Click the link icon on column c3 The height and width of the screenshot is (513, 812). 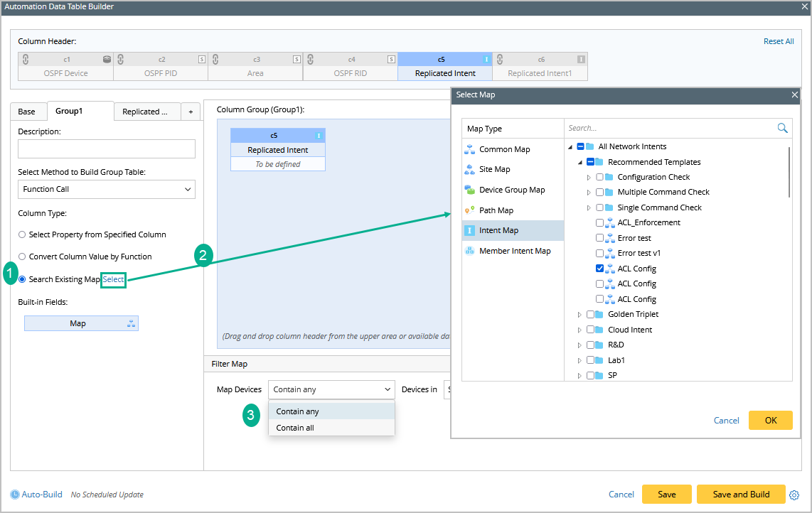pos(215,59)
